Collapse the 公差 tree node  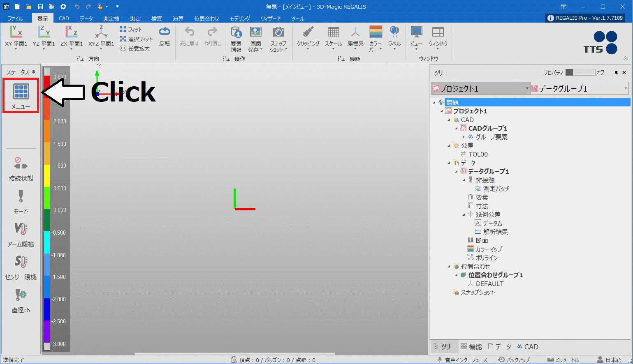[x=449, y=145]
